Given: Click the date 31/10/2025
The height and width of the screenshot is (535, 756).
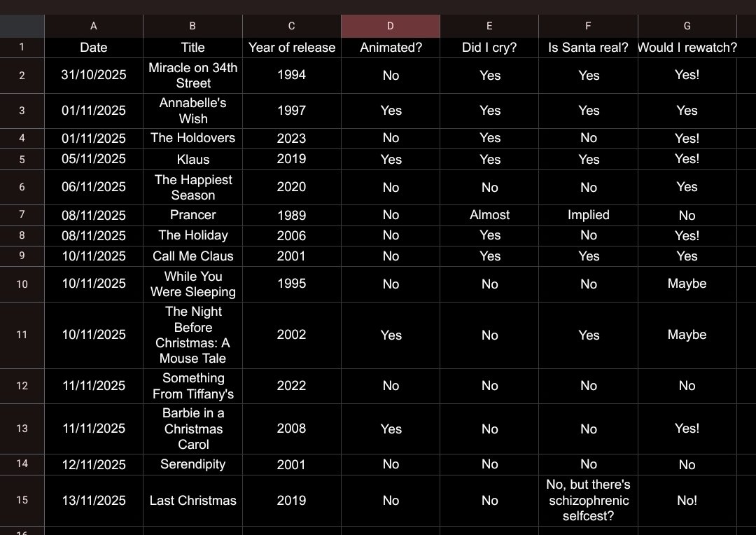Looking at the screenshot, I should point(94,75).
